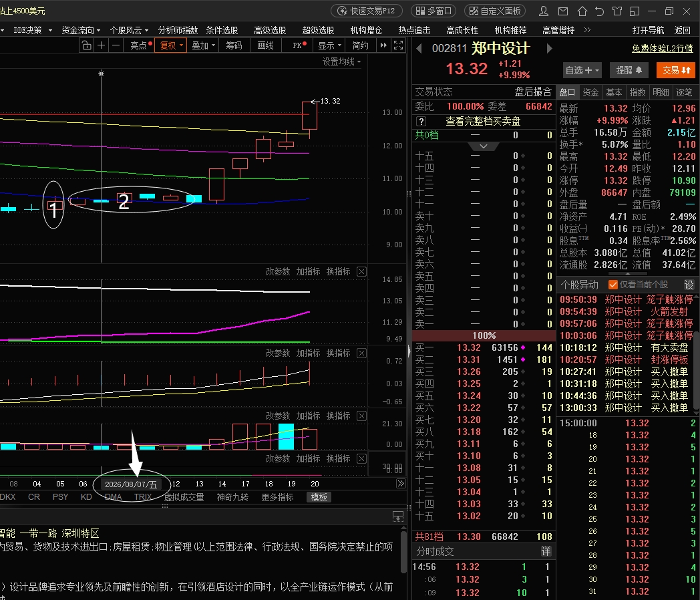Click 查看完整档买卖盘
Viewport: 700px width, 600px height.
[483, 122]
